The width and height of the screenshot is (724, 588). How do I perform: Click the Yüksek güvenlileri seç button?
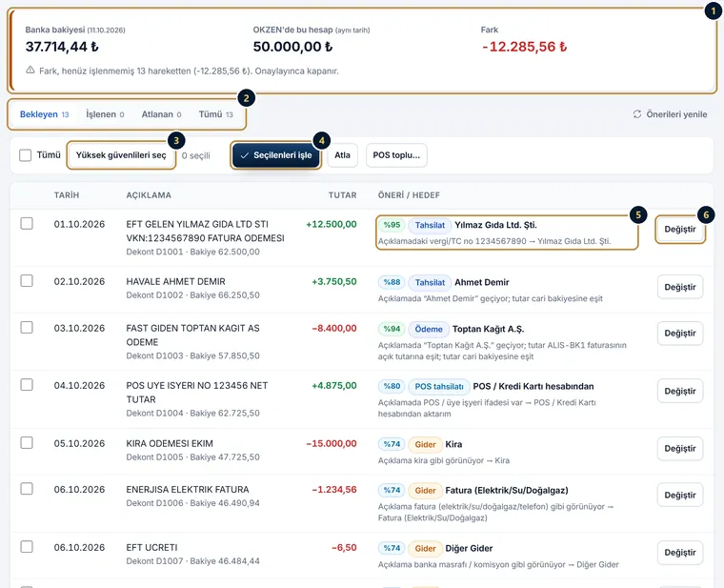click(121, 155)
